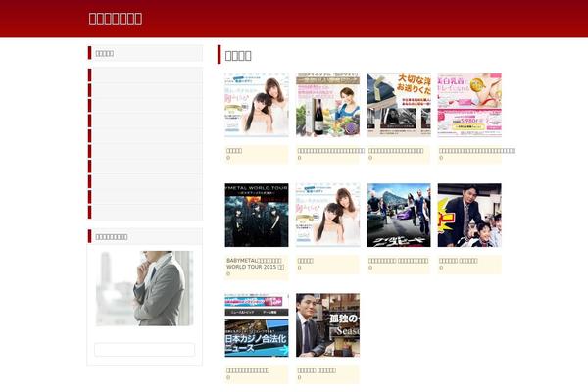This screenshot has height=392, width=588.
Task: Click caption link under street-racing movie thumbnail
Action: pos(398,261)
